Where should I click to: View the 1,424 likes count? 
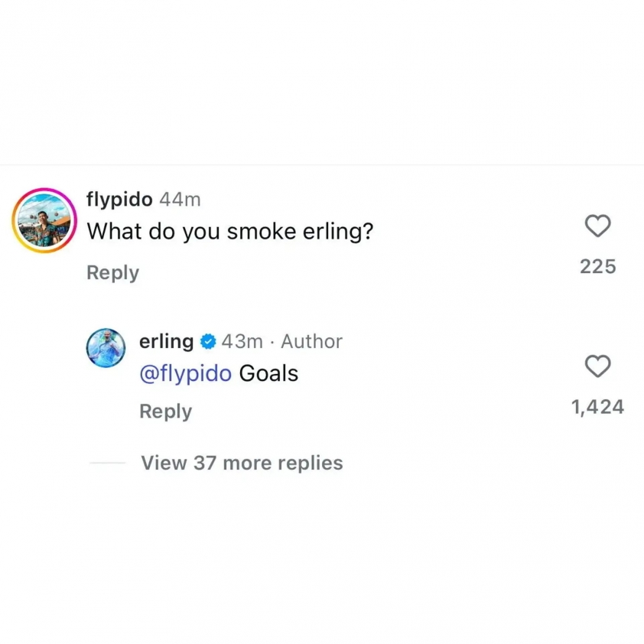click(597, 407)
